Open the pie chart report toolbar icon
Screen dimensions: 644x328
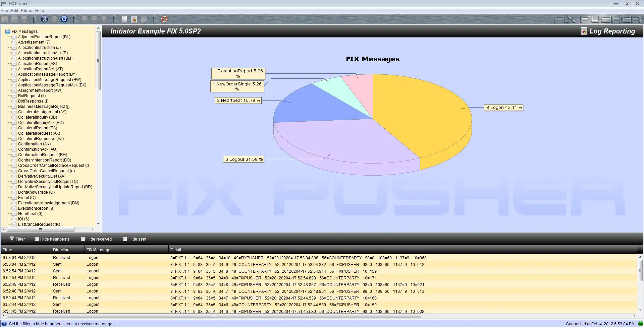[x=134, y=19]
